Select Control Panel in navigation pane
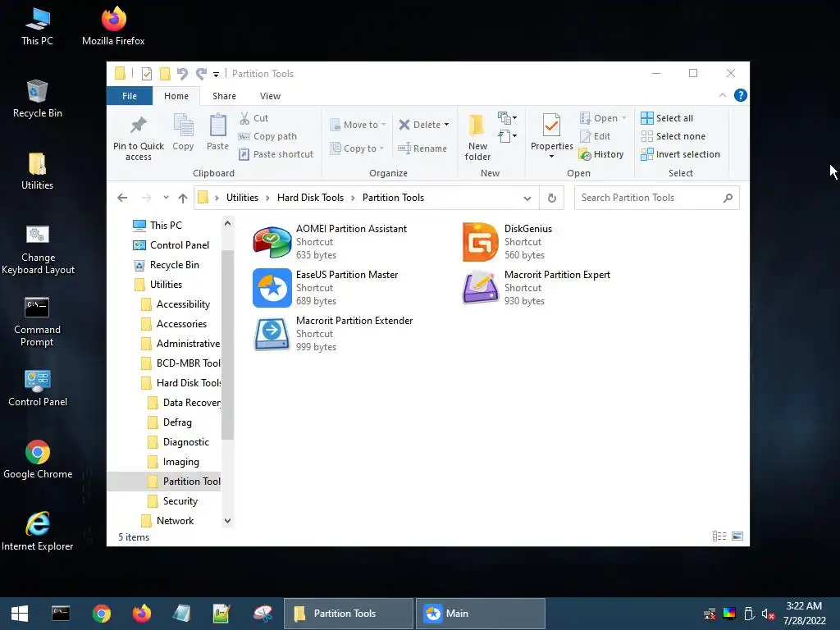Viewport: 840px width, 630px height. click(171, 244)
